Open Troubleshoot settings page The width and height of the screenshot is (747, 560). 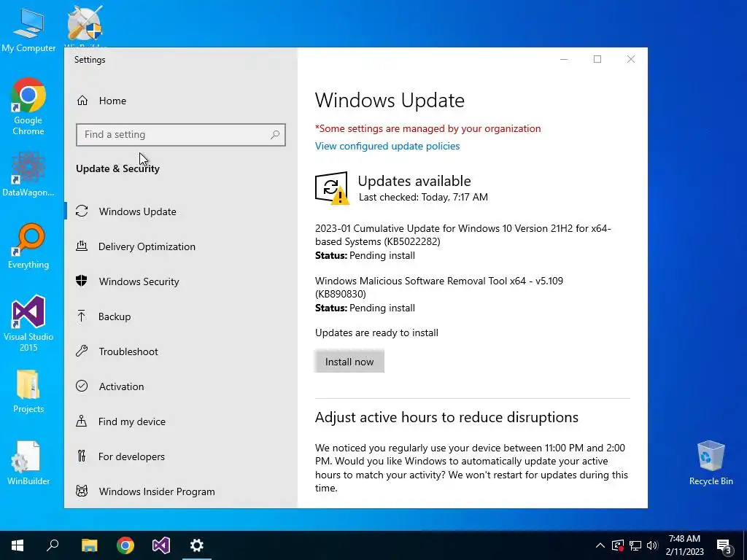coord(128,351)
